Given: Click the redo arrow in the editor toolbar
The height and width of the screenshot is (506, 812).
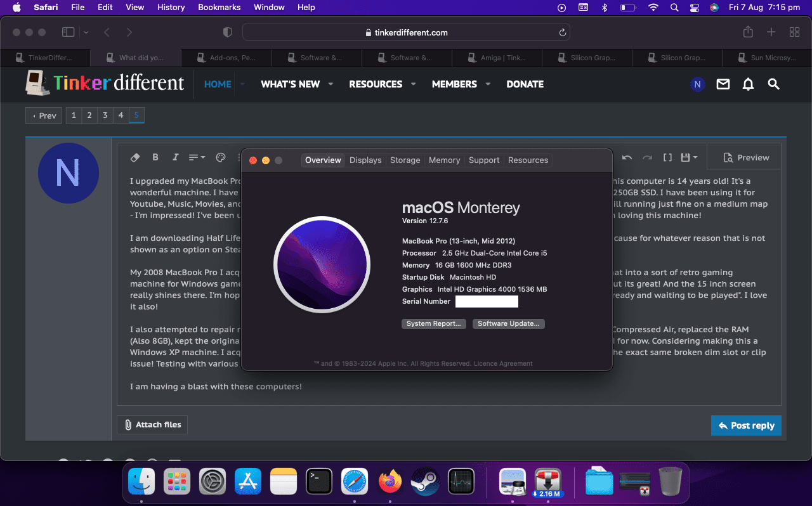Looking at the screenshot, I should pyautogui.click(x=647, y=157).
